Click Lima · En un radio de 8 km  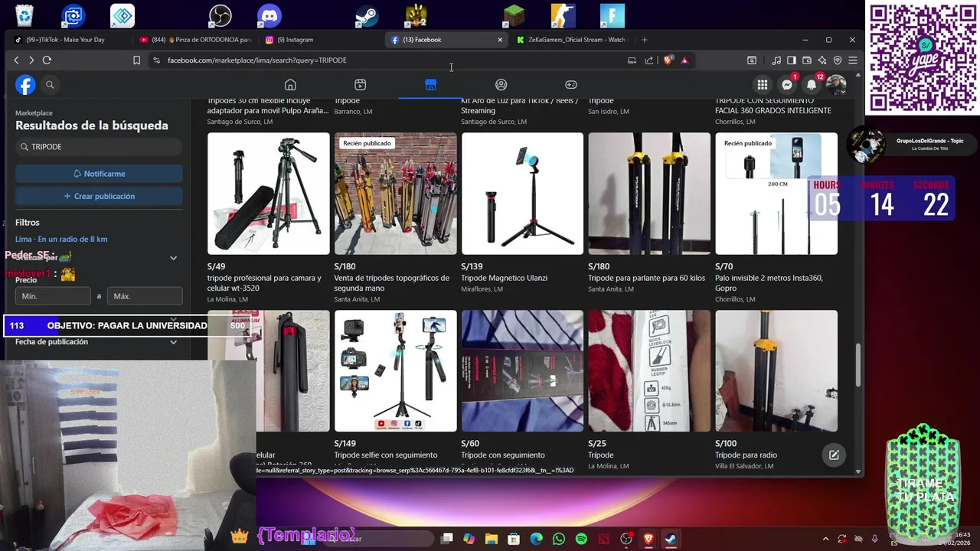pos(61,239)
